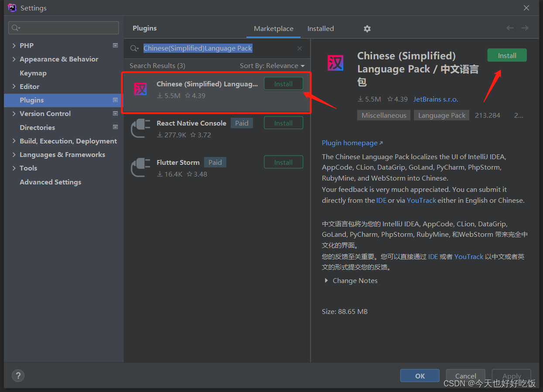This screenshot has width=543, height=392.
Task: Clear the plugin search text
Action: [x=299, y=48]
